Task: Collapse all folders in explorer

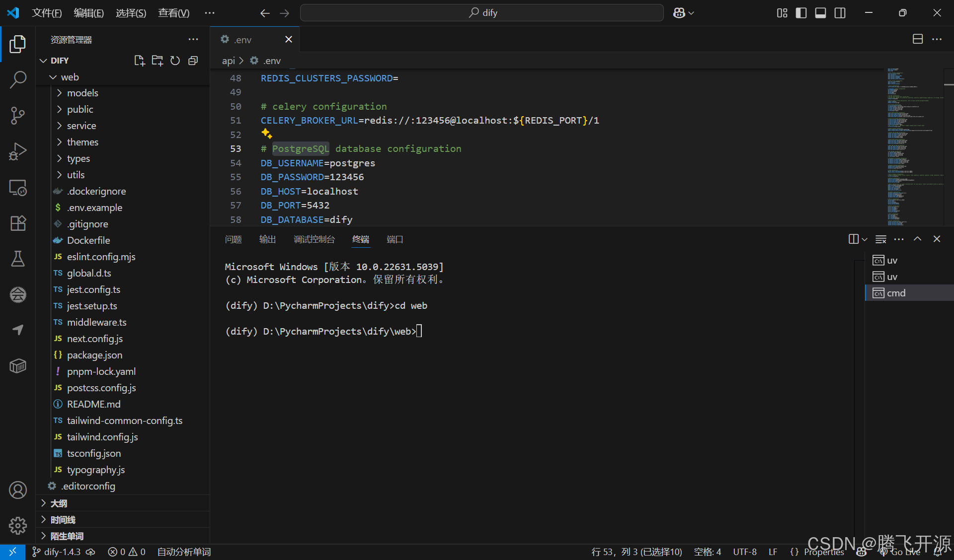Action: tap(193, 61)
